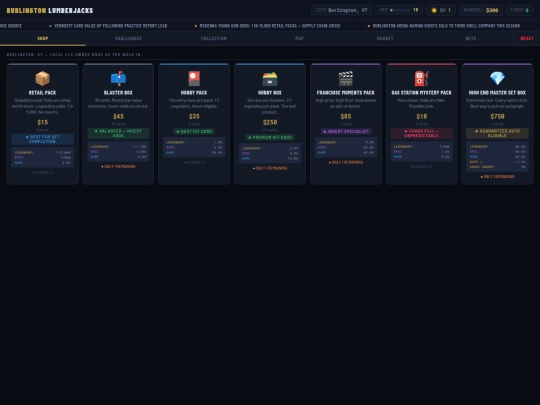Click the $35 Hobby Pack price

coord(194,116)
